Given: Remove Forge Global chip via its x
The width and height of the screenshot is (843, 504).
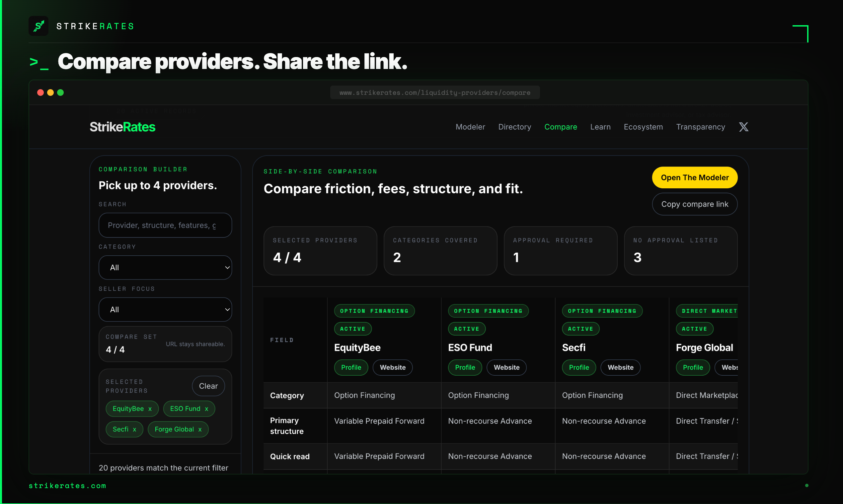Looking at the screenshot, I should click(200, 430).
